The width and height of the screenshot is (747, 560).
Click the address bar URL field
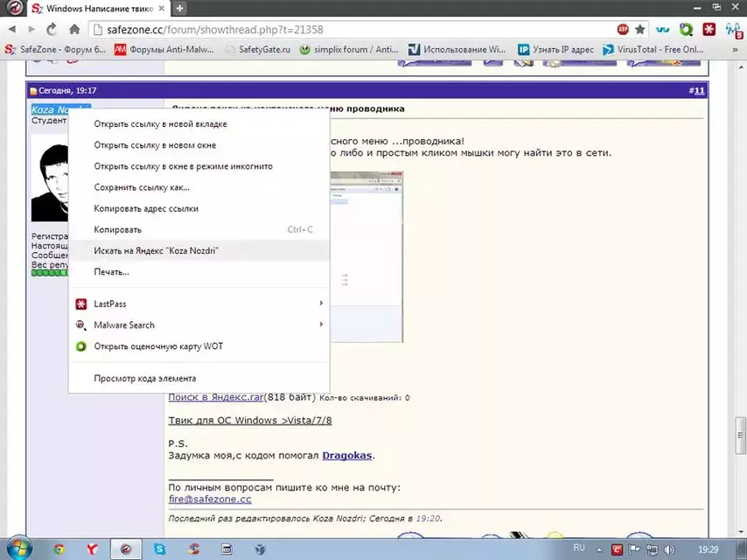[x=353, y=30]
